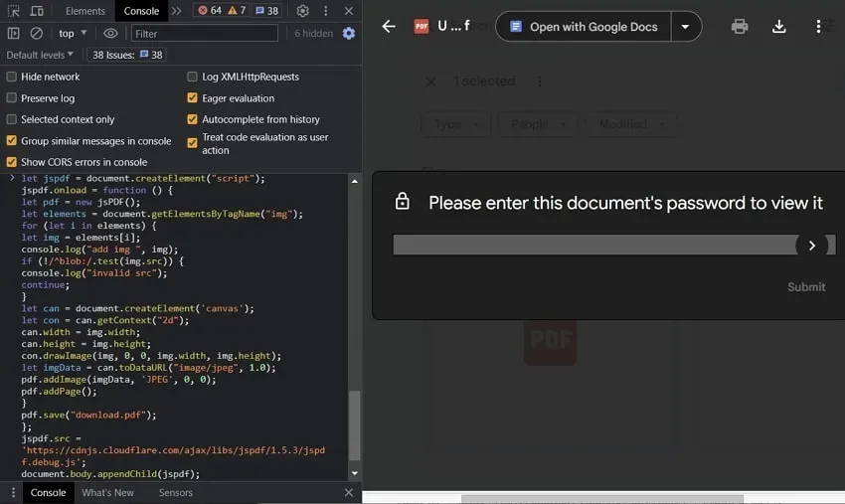Open the Default levels dropdown
The width and height of the screenshot is (845, 504).
click(x=40, y=55)
